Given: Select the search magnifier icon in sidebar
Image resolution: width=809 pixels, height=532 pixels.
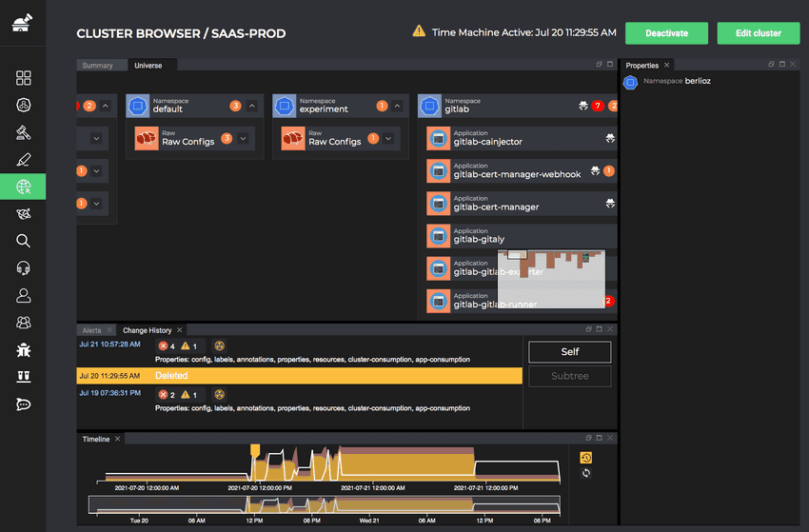Looking at the screenshot, I should tap(24, 241).
